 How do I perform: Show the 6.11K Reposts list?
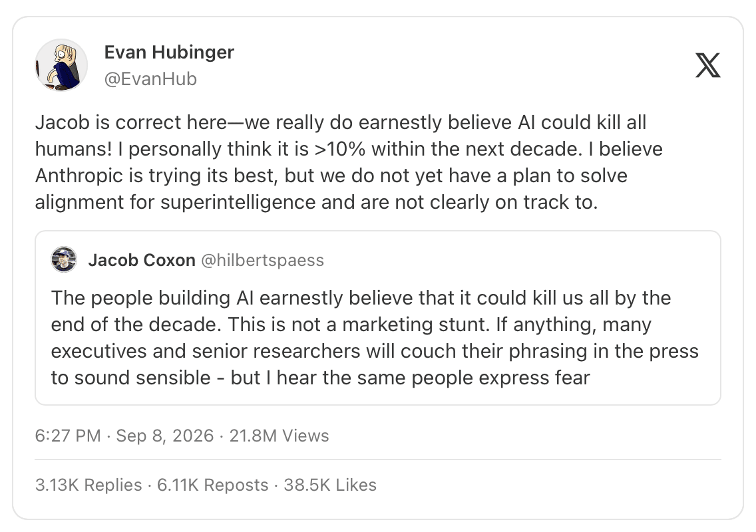click(x=213, y=485)
